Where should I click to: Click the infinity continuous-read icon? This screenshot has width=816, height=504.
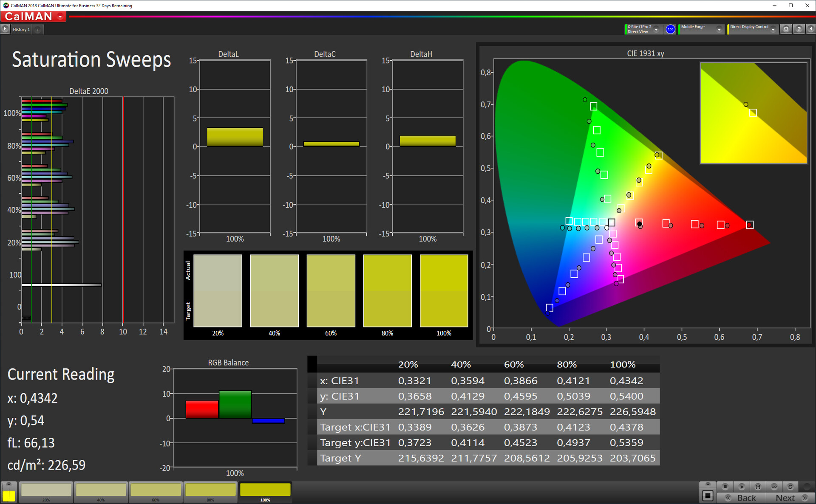774,487
